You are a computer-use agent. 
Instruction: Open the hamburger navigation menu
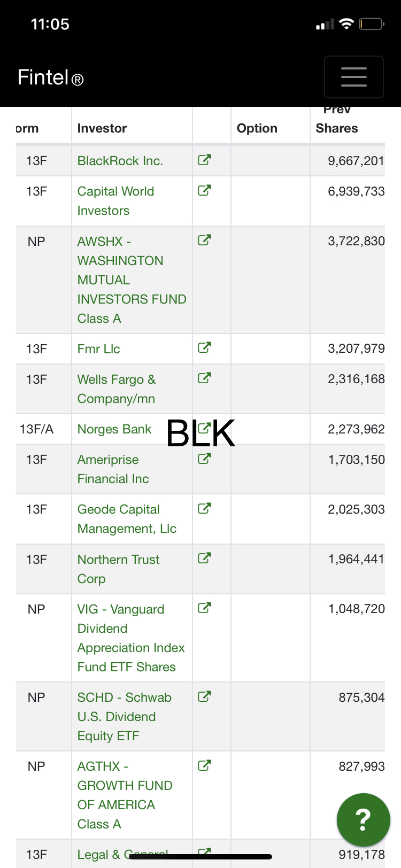pyautogui.click(x=353, y=77)
